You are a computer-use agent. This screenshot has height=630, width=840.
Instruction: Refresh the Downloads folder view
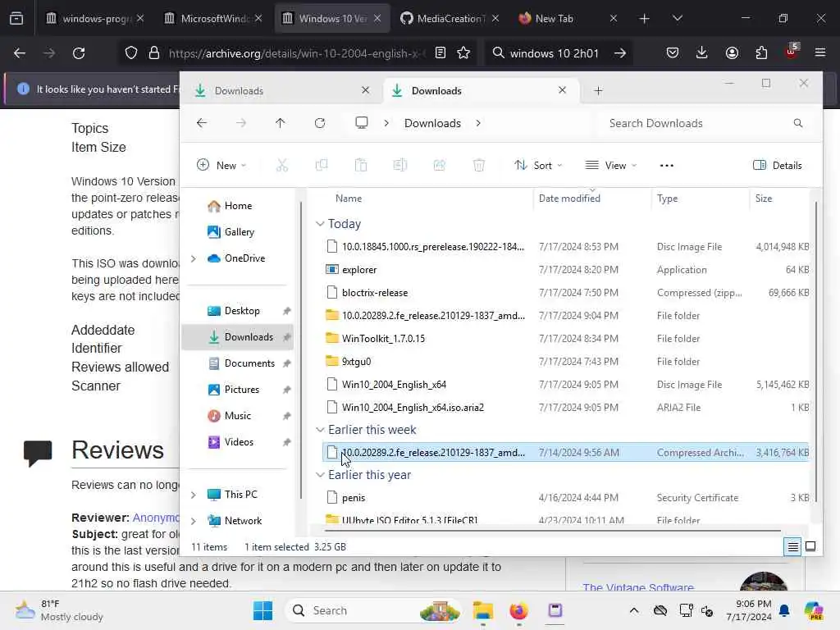pos(320,123)
